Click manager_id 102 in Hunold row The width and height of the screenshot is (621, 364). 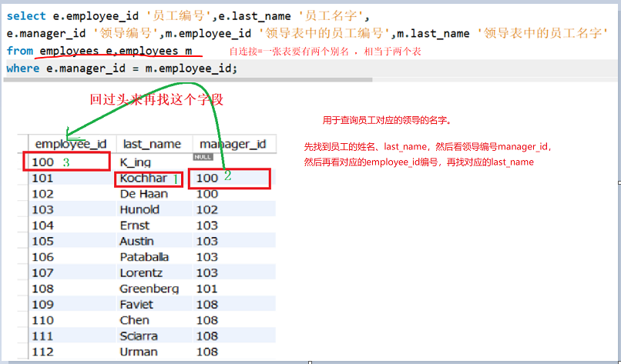click(234, 209)
